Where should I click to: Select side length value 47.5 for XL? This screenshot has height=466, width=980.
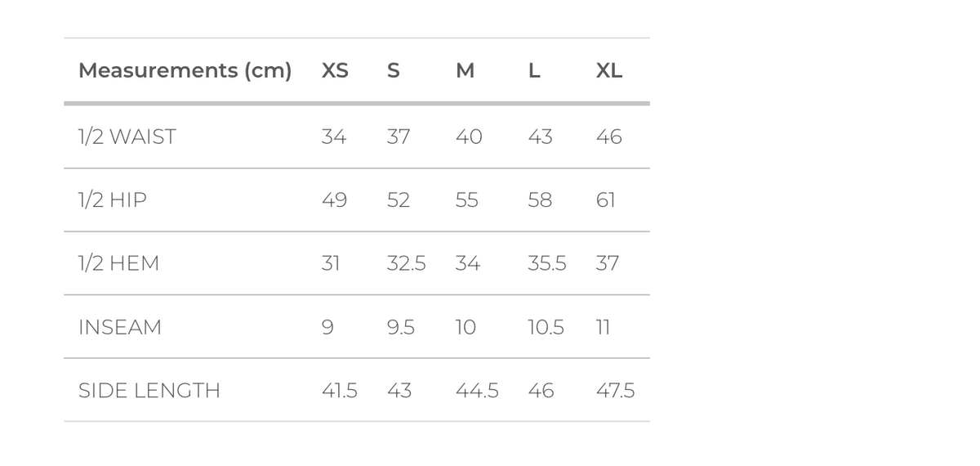pyautogui.click(x=615, y=391)
